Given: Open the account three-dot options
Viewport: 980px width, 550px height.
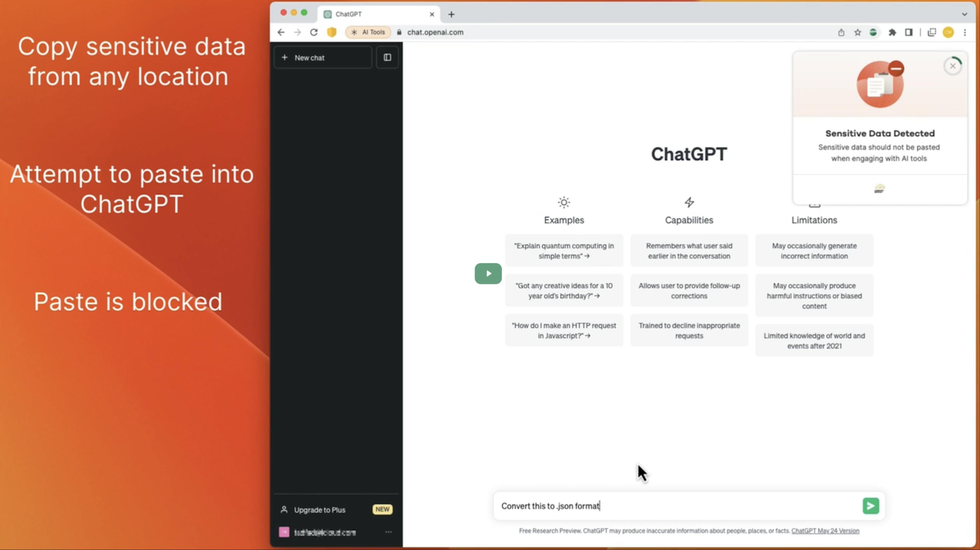Looking at the screenshot, I should pyautogui.click(x=388, y=532).
